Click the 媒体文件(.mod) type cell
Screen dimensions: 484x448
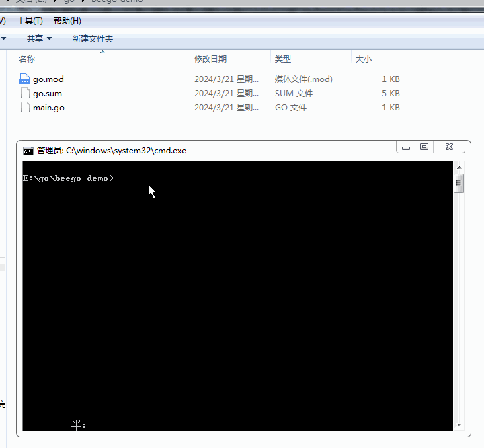click(x=303, y=79)
